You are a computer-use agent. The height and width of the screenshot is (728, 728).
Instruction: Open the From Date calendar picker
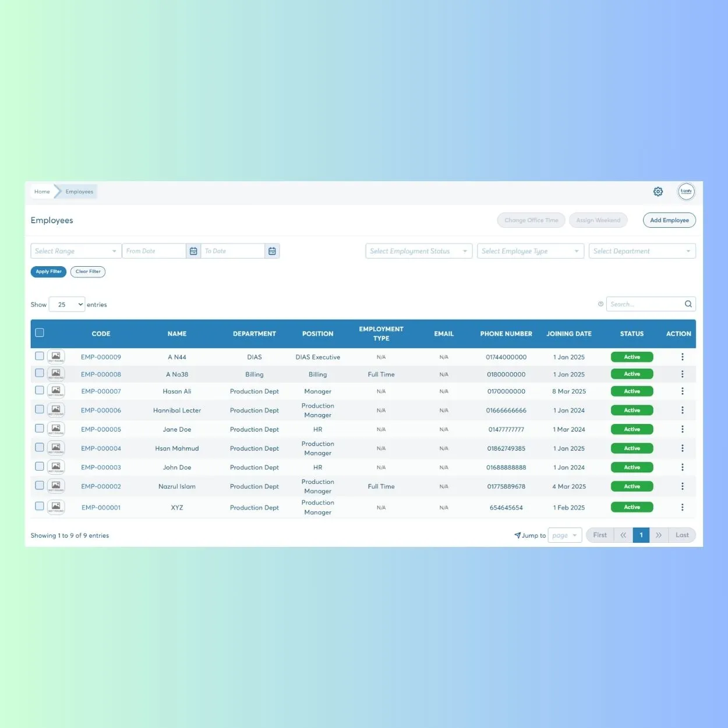pos(193,251)
